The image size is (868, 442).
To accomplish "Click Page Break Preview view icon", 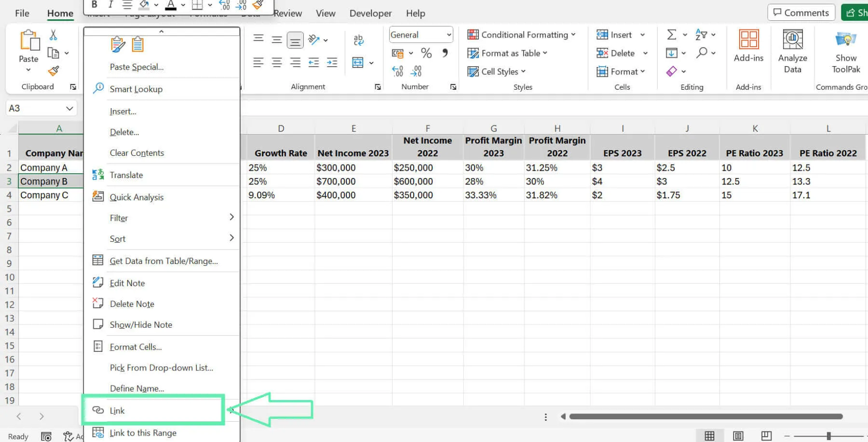I will coord(766,436).
